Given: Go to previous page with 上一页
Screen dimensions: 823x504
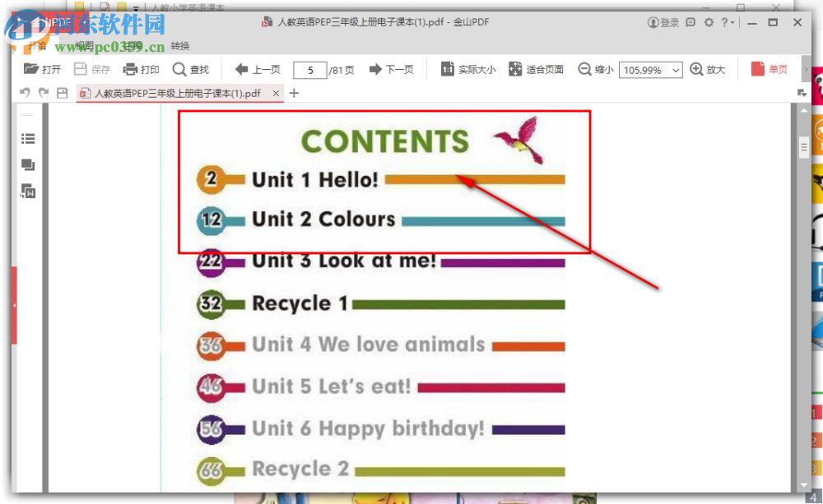Looking at the screenshot, I should coord(258,69).
